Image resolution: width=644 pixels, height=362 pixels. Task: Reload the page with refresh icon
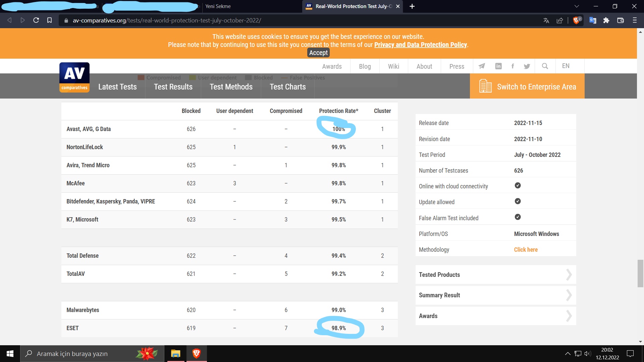point(36,20)
